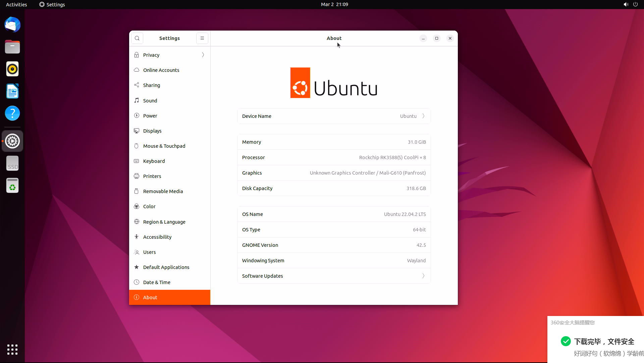
Task: Click the GNOME Version value 42.5
Action: click(x=421, y=245)
